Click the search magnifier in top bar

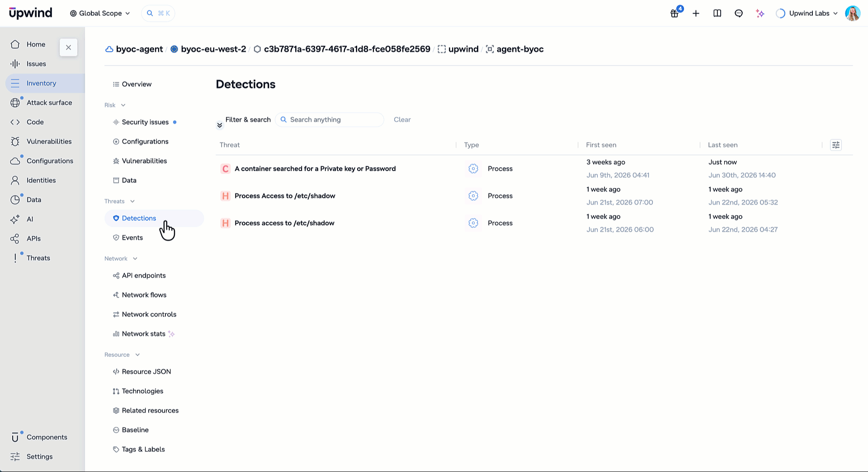tap(150, 13)
